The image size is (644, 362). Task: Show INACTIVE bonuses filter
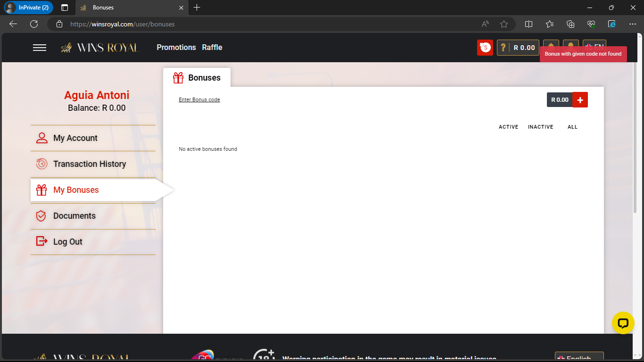click(540, 127)
